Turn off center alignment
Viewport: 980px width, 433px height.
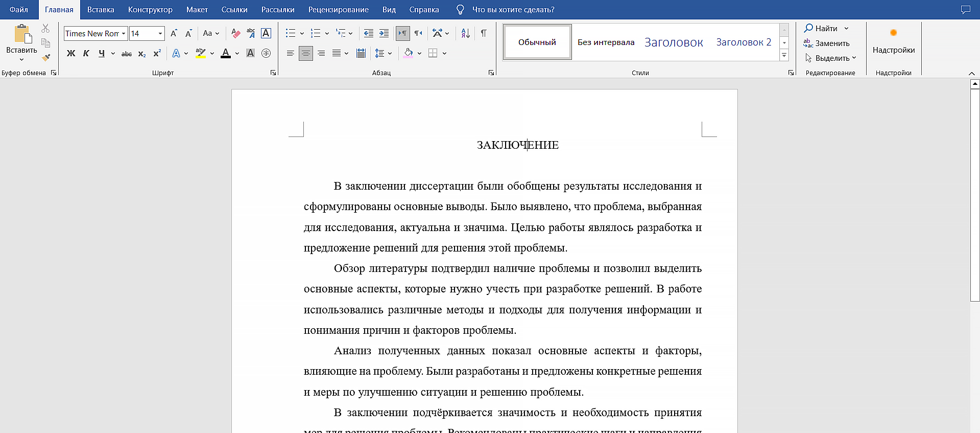click(x=305, y=53)
